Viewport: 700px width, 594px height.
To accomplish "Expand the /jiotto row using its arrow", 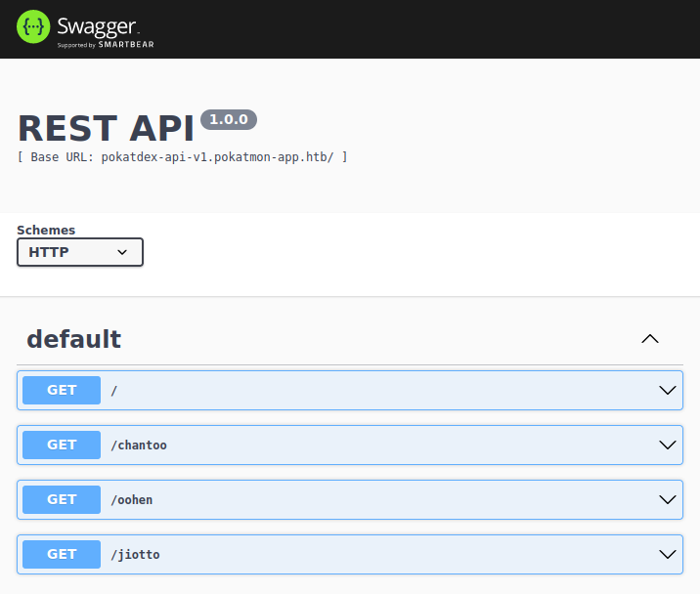I will point(668,554).
